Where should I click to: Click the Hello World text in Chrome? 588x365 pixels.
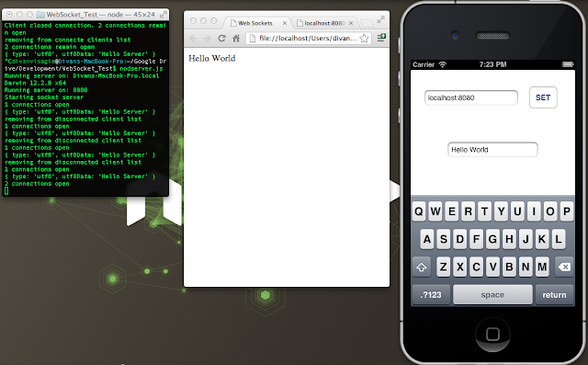tap(212, 58)
